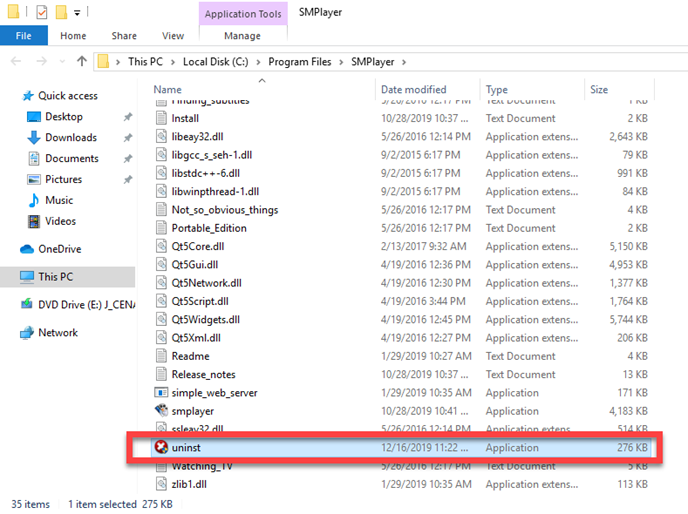Click the Pictures icon in sidebar
This screenshot has height=514, width=688.
34,179
